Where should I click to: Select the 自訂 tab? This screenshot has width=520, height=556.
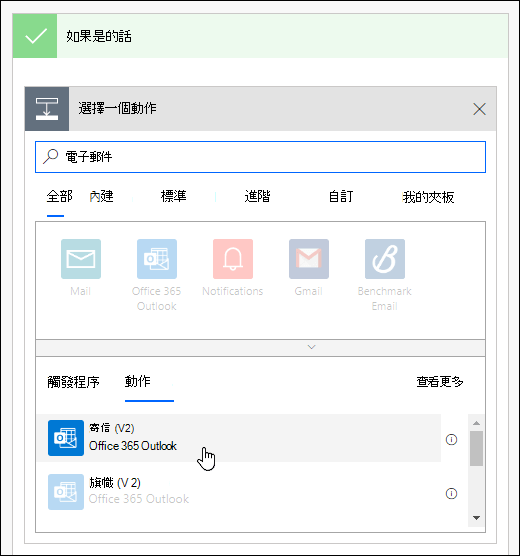pyautogui.click(x=341, y=196)
